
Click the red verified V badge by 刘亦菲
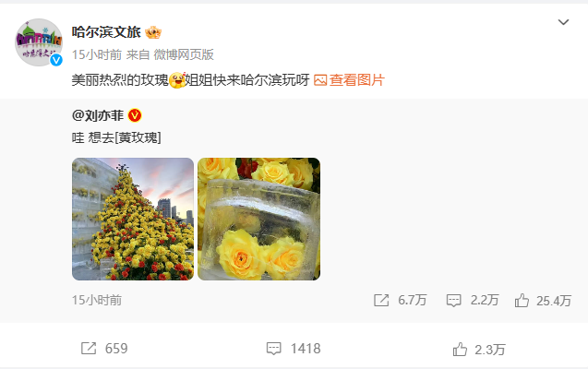pos(135,115)
